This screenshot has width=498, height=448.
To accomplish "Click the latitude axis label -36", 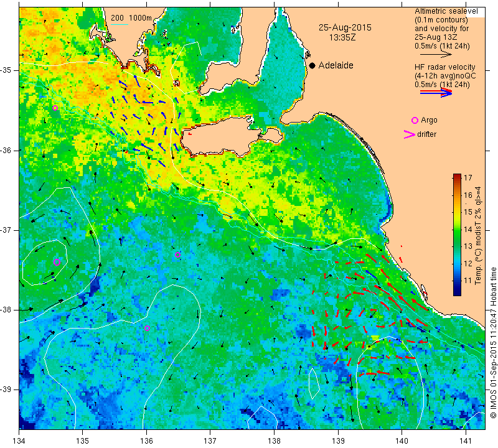I will point(7,150).
